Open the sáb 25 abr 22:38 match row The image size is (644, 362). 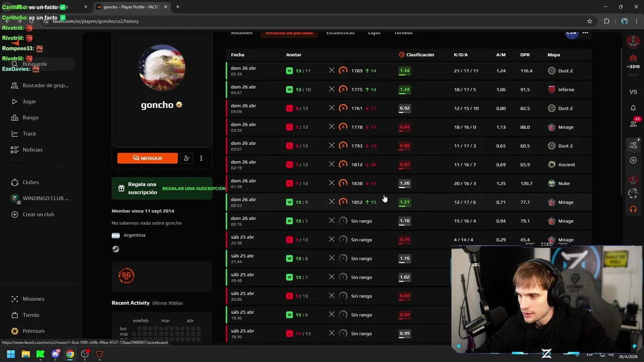pyautogui.click(x=409, y=240)
